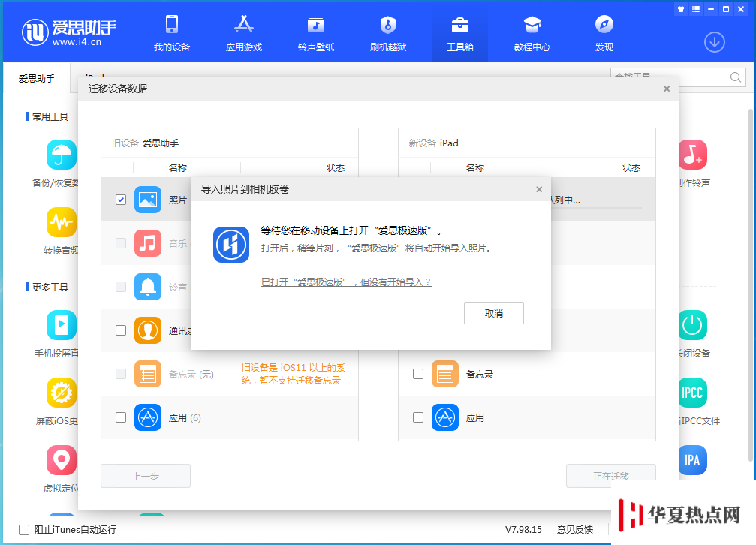This screenshot has height=545, width=756.
Task: Click the old device 备忘录 notes icon
Action: click(x=148, y=374)
